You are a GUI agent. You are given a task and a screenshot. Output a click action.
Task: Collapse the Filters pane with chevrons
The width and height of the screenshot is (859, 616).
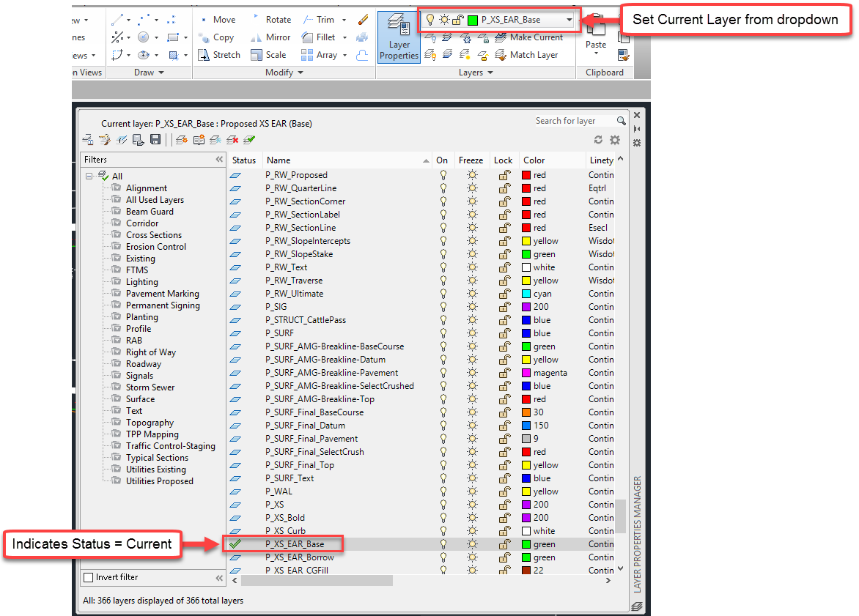point(218,160)
